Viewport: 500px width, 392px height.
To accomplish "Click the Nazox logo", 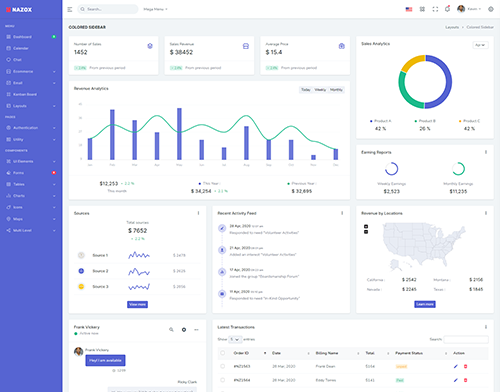I will (x=19, y=10).
